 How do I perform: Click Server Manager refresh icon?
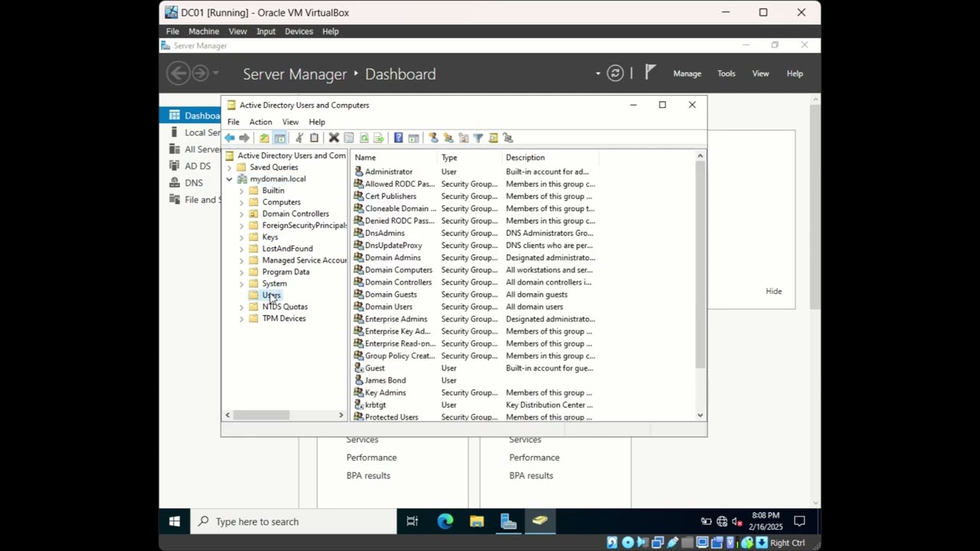615,73
